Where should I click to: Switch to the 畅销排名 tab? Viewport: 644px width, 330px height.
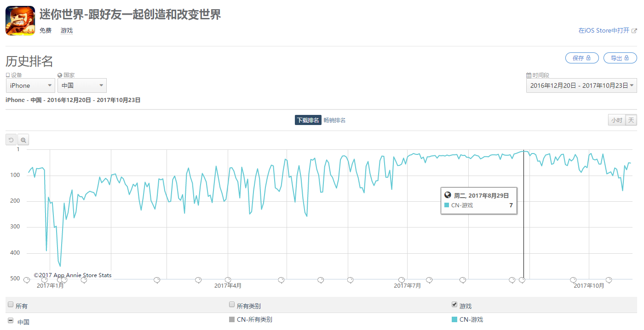tap(334, 120)
